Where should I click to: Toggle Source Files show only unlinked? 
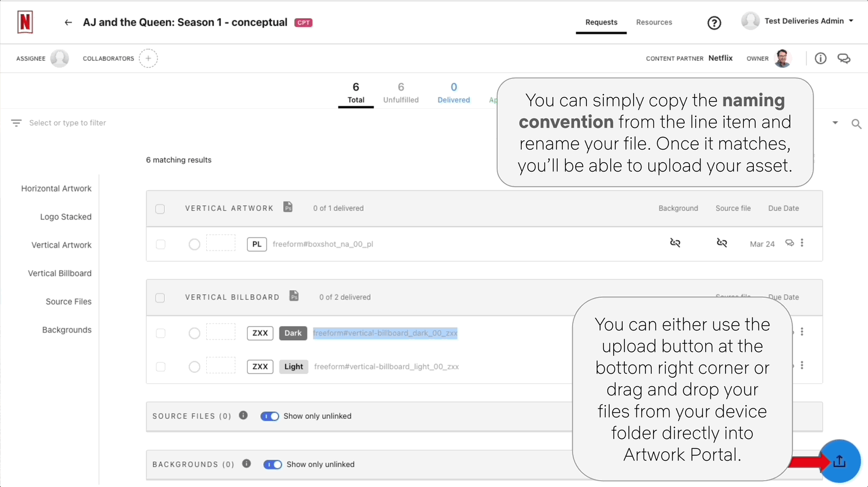tap(269, 416)
